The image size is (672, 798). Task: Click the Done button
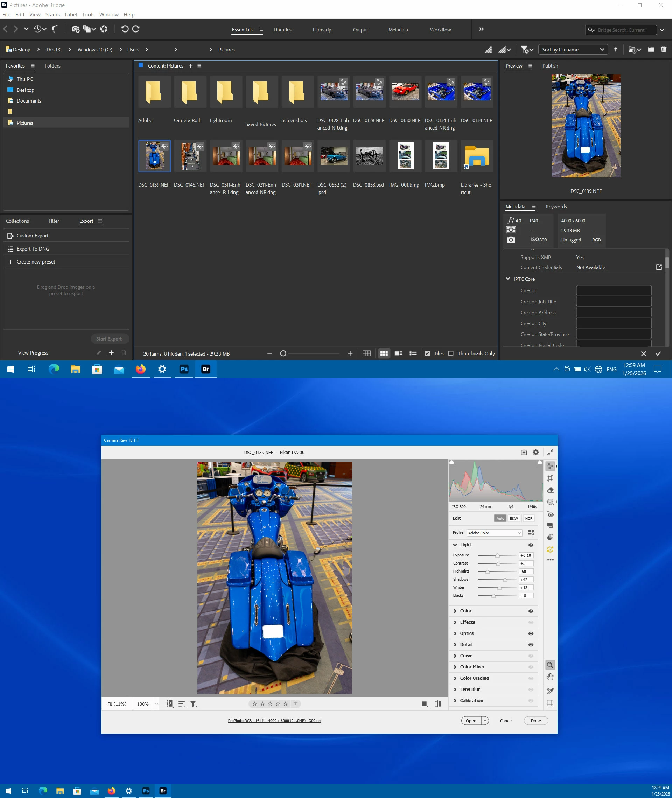point(535,721)
